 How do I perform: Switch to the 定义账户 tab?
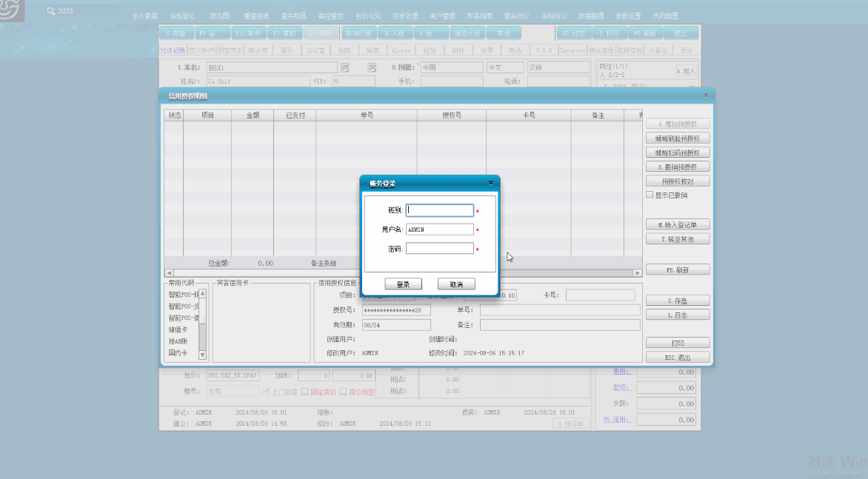(201, 50)
